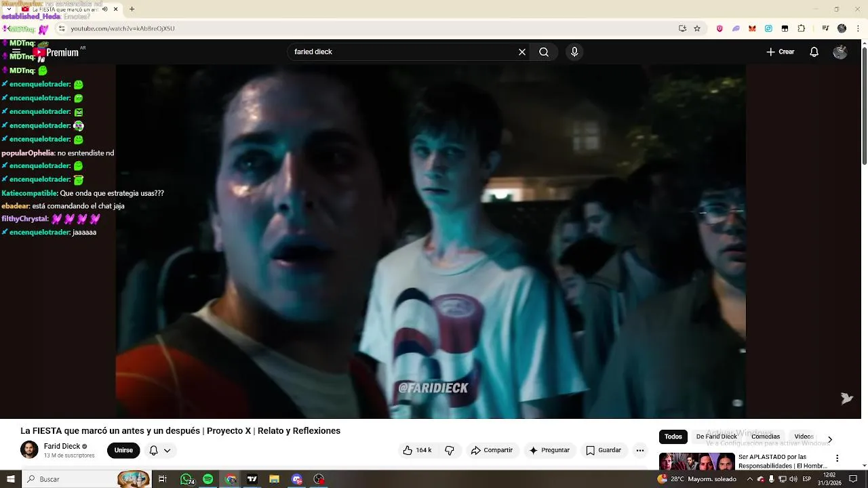868x488 pixels.
Task: Click the Buscar taskbar search box
Action: (85, 479)
